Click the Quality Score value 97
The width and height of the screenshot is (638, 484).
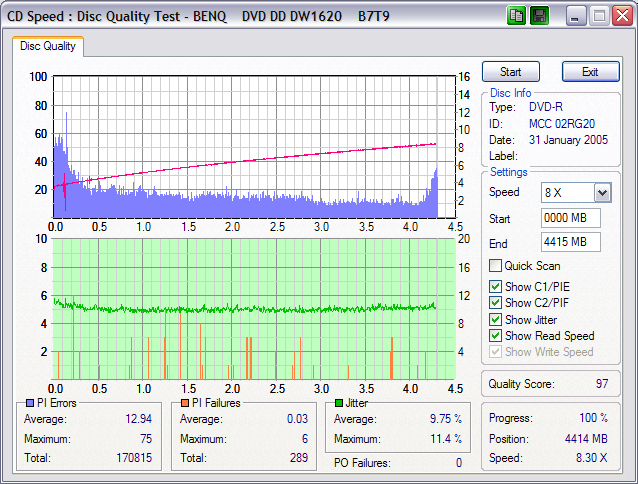[602, 384]
